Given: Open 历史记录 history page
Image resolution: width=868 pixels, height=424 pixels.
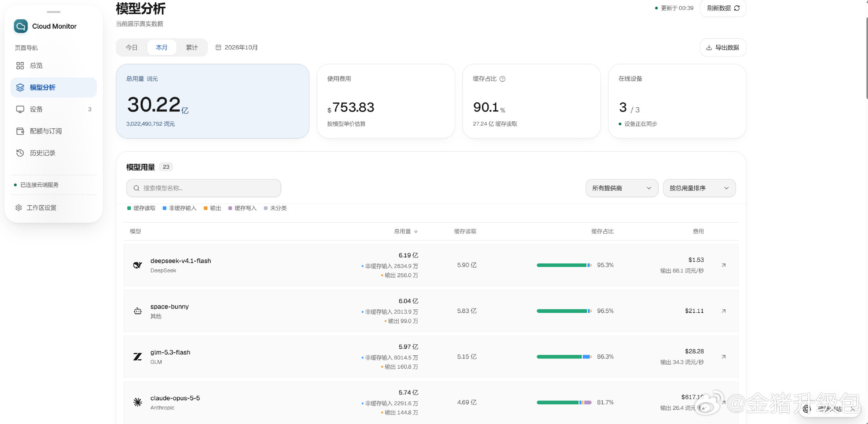Looking at the screenshot, I should 53,153.
